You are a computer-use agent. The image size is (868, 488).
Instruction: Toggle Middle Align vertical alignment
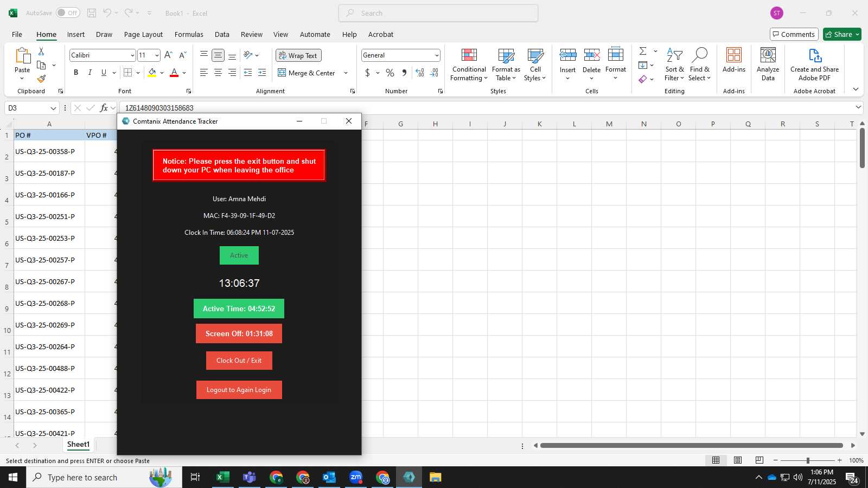pyautogui.click(x=218, y=55)
